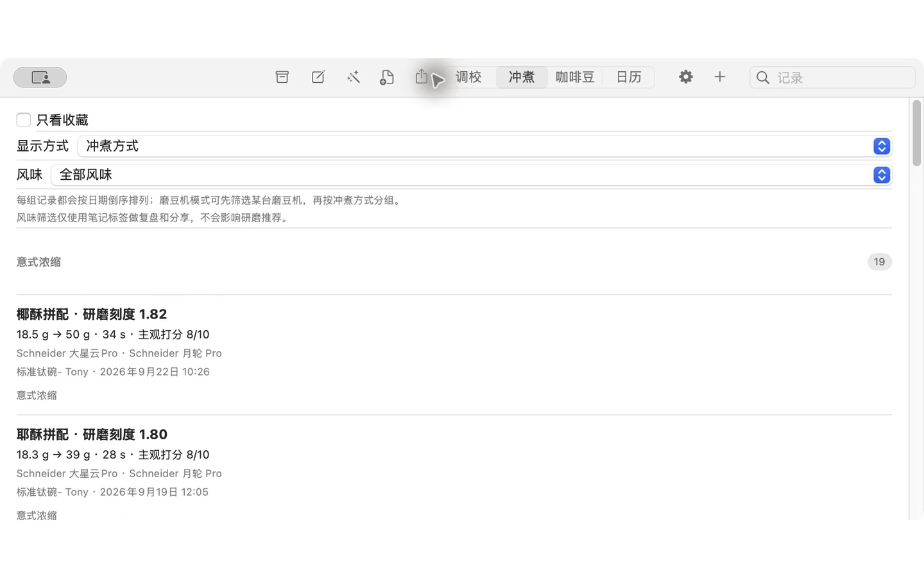Collapse the 意式浓缩 section header
Viewport: 924px width, 578px height.
(x=454, y=262)
